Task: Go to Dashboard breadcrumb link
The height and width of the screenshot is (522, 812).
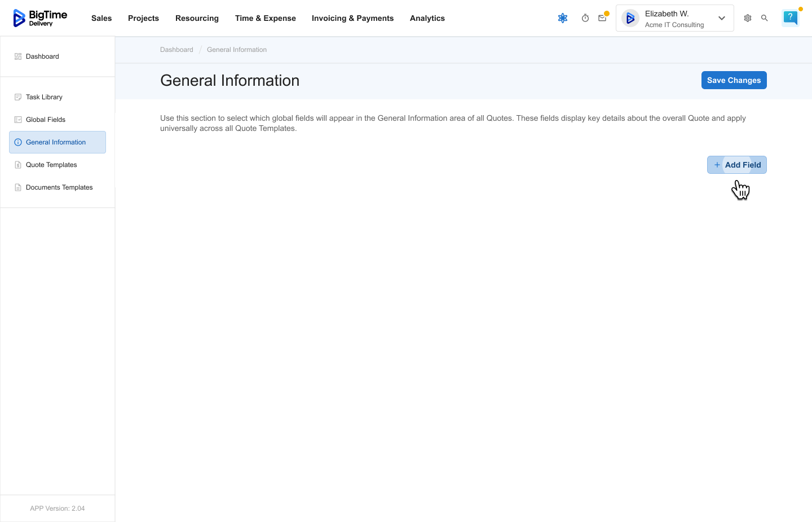Action: pos(176,50)
